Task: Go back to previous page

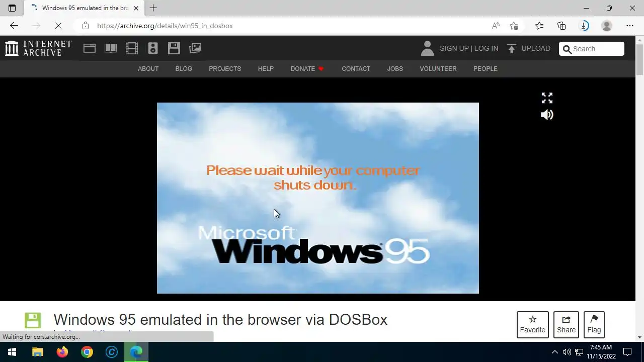Action: click(14, 26)
